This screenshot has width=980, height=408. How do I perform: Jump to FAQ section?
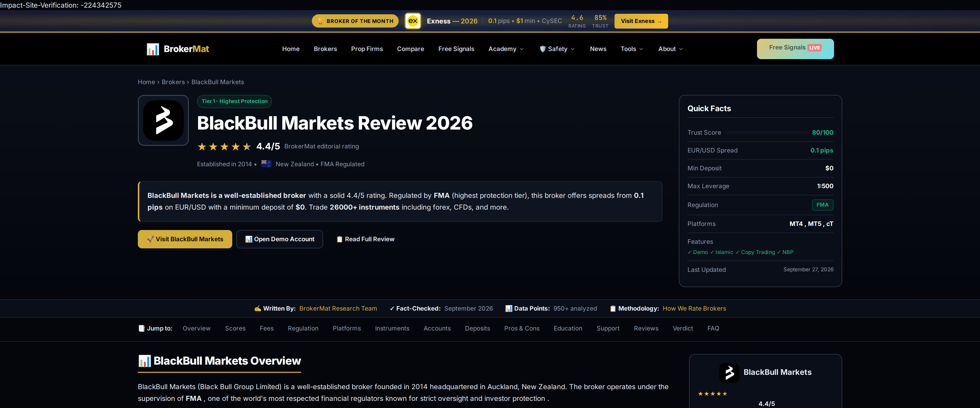point(713,328)
